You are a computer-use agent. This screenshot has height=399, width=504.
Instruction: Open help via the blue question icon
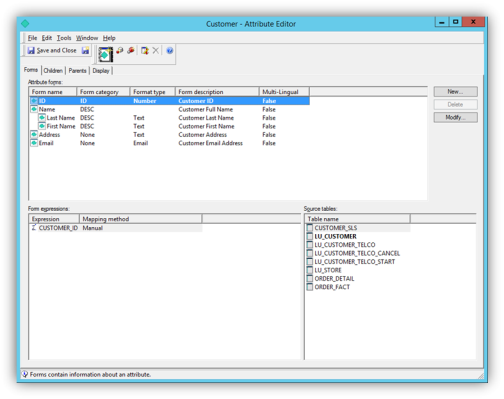pos(169,51)
